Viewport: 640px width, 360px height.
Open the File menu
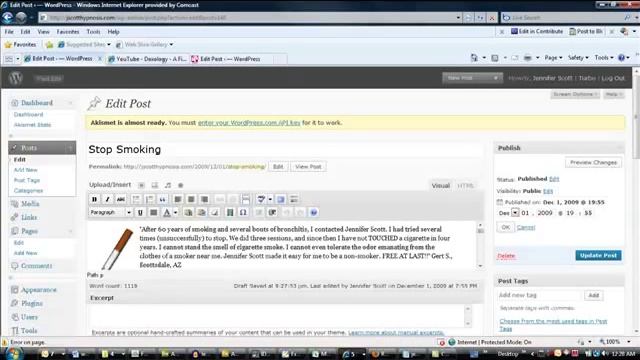9,32
